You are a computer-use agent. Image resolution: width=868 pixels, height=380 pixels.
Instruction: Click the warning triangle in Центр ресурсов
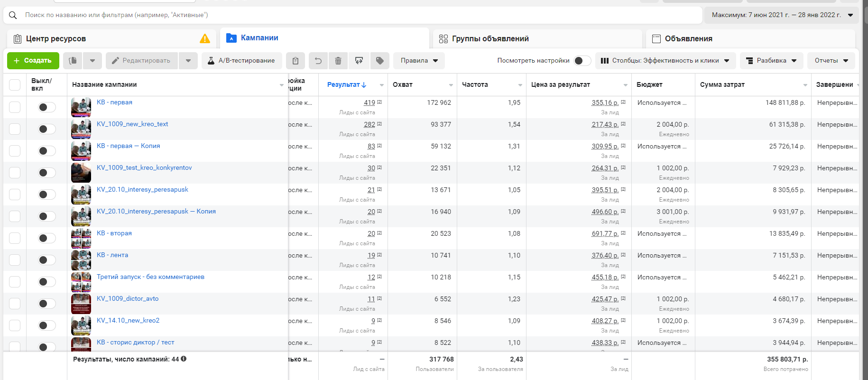pos(205,38)
